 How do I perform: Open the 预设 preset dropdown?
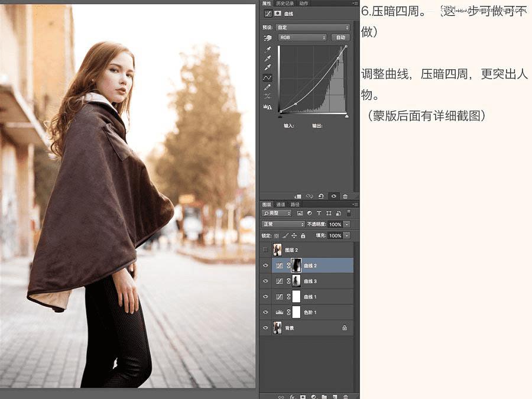314,27
